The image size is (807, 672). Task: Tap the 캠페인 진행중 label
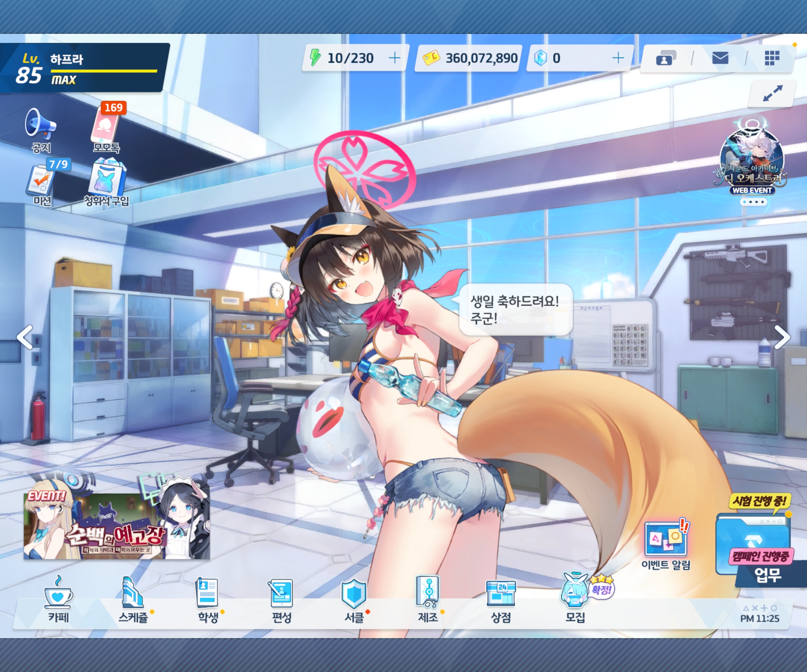(761, 556)
